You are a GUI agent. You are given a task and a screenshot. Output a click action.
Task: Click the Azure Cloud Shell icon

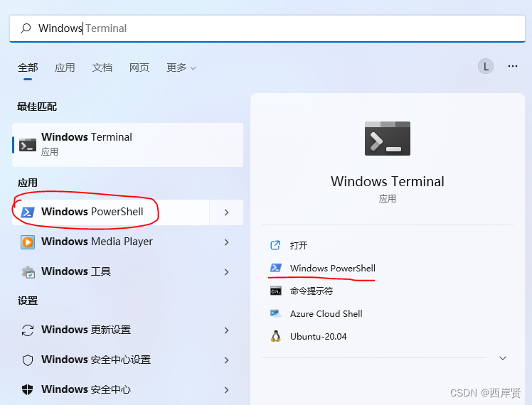(x=275, y=314)
